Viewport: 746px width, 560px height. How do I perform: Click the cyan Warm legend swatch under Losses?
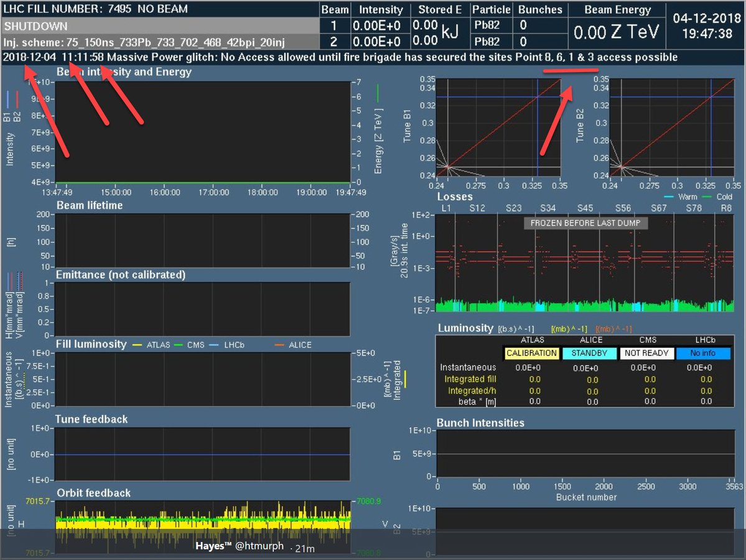coord(668,197)
